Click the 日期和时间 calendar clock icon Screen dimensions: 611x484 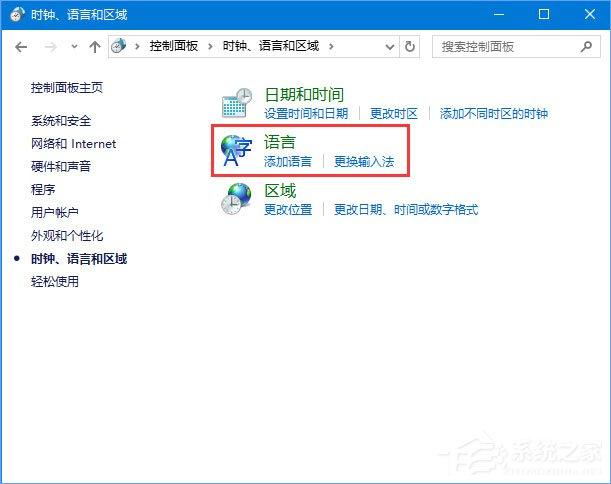pos(237,103)
